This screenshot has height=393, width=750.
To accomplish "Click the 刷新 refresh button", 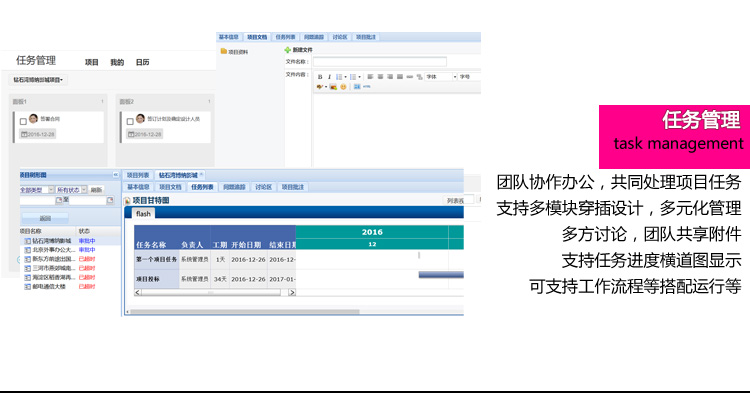I will pos(97,190).
